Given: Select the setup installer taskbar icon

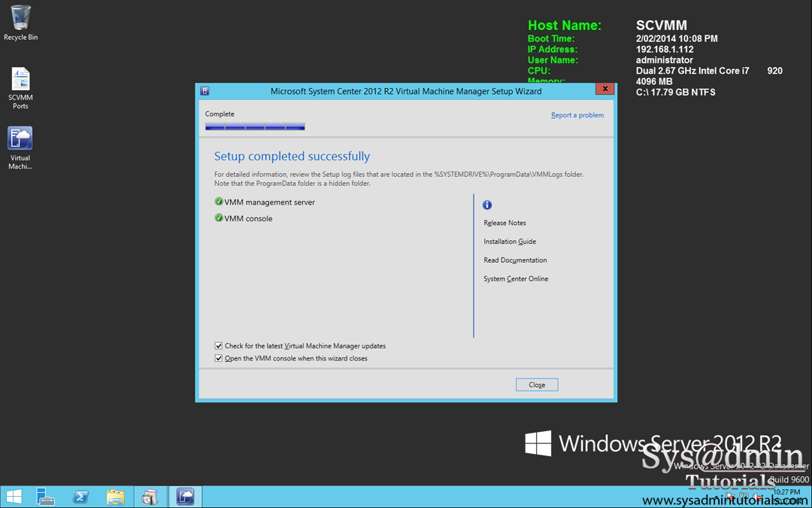Looking at the screenshot, I should 150,497.
